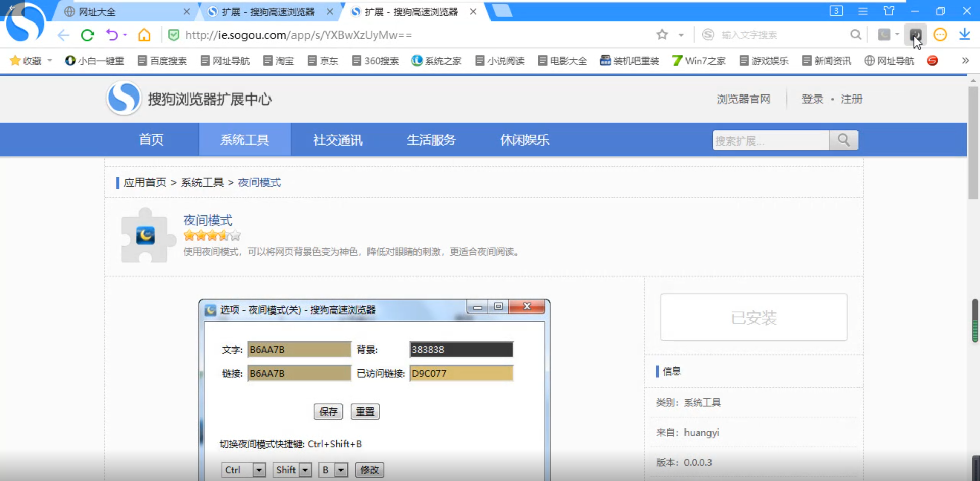980x481 pixels.
Task: Click the back navigation arrow
Action: point(63,35)
